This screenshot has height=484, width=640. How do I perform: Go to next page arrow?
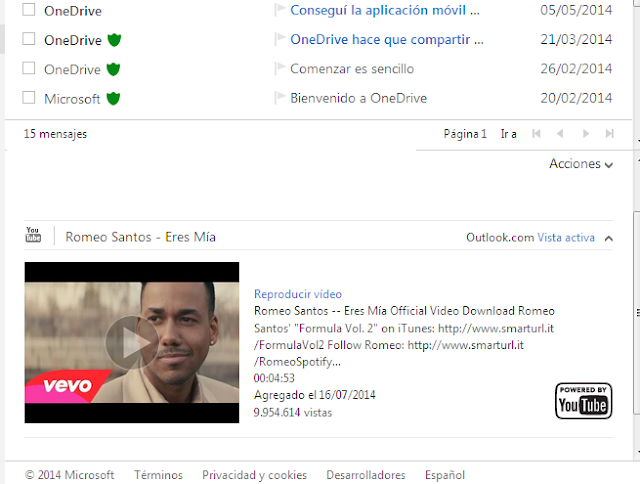586,133
